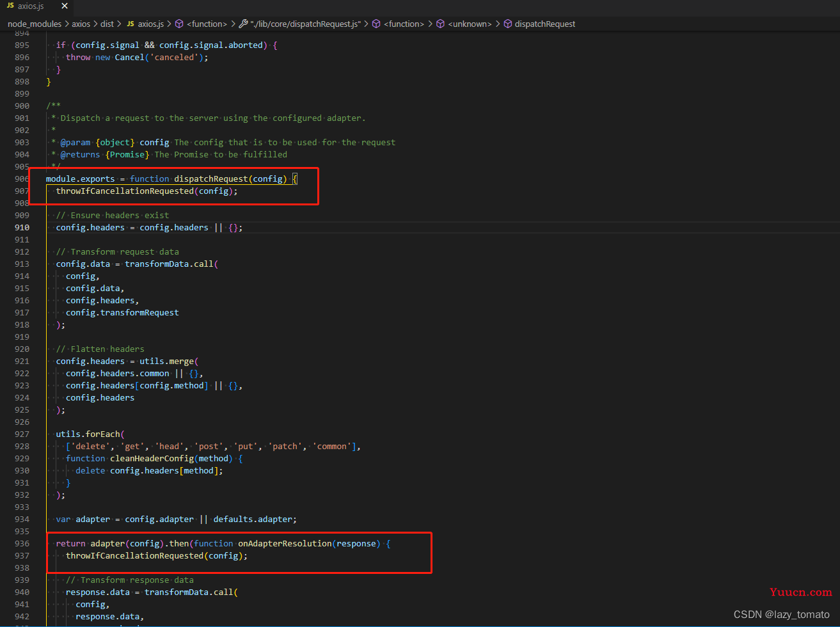Click the JS file icon in the axios.js tab
This screenshot has width=840, height=627.
(10, 6)
